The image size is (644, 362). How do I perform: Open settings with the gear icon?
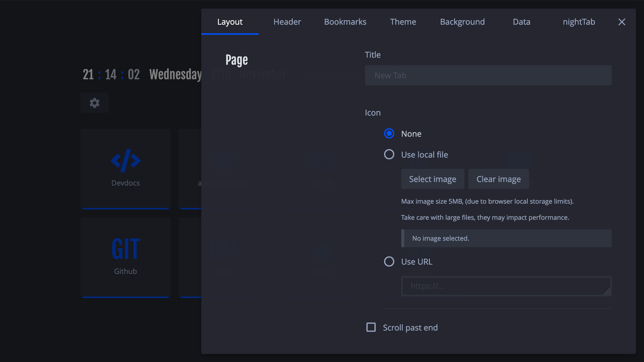[95, 103]
